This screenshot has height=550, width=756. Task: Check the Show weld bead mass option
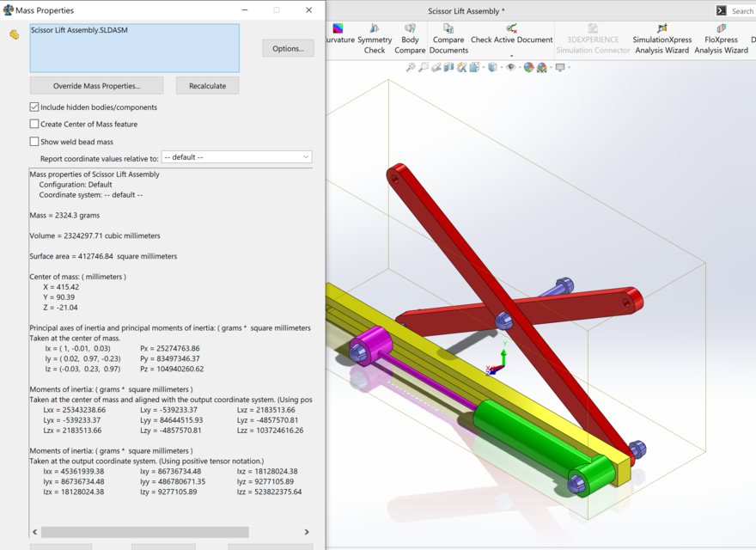[x=34, y=141]
